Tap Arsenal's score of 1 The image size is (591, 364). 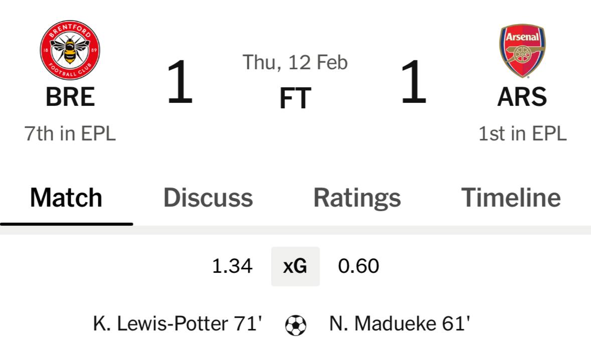tap(413, 83)
